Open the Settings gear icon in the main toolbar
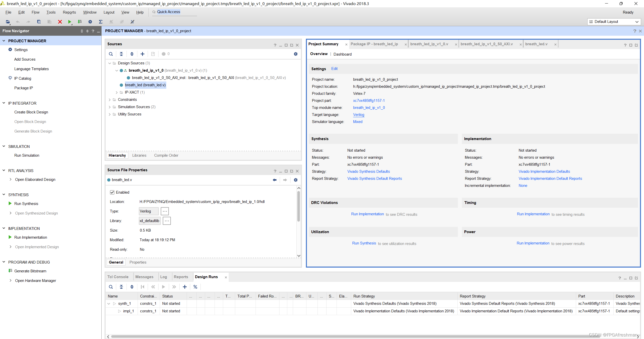The image size is (644, 339). [x=90, y=22]
